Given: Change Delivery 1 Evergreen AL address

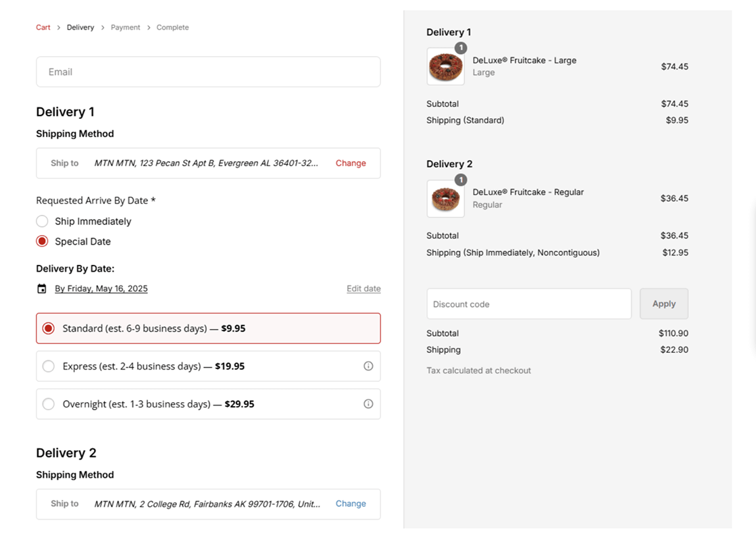Looking at the screenshot, I should [351, 163].
